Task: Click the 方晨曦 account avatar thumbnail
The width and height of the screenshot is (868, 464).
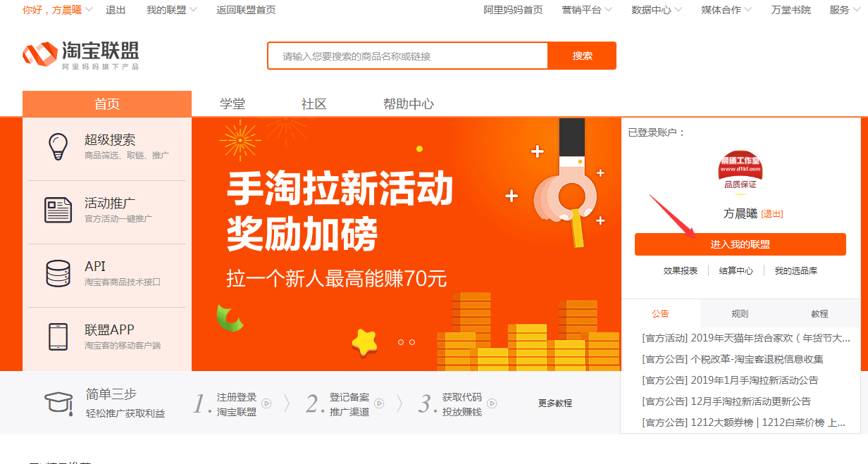Action: pos(740,170)
